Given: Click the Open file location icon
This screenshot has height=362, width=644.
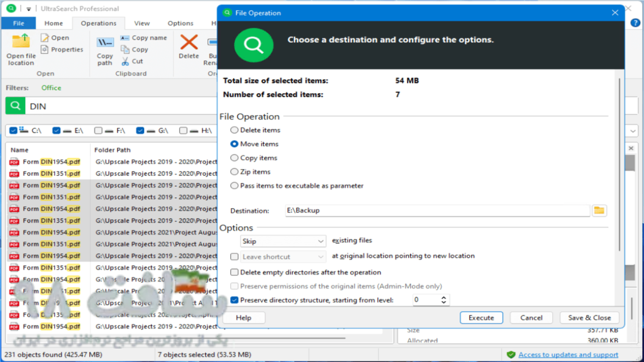Looking at the screenshot, I should click(x=21, y=41).
